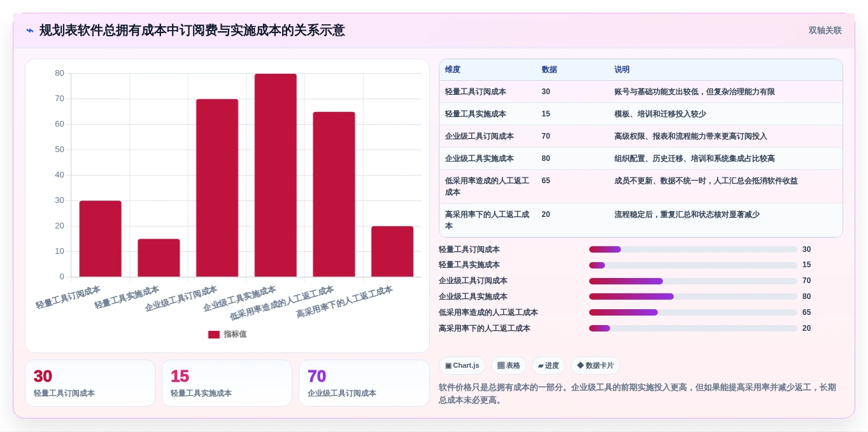Viewport: 868px width, 432px height.
Task: Click x-axis label 低采用率造成的人工返工成本
Action: click(281, 303)
